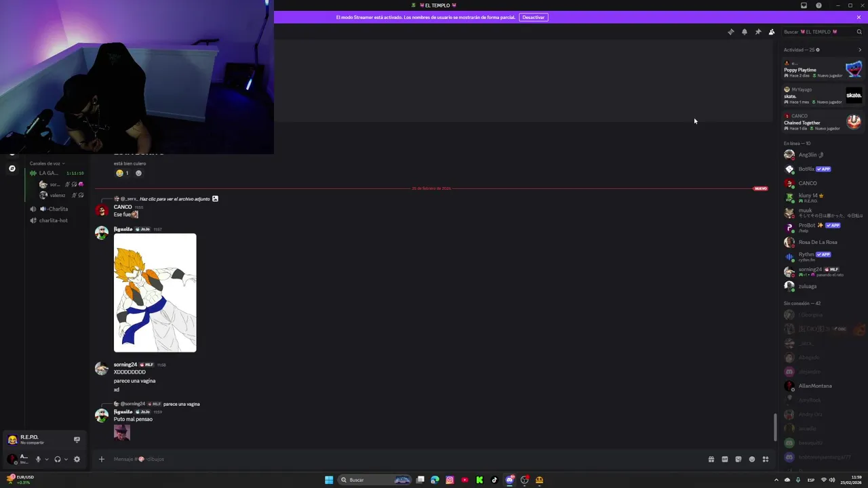868x488 pixels.
Task: Select CANCO in the online member list
Action: pyautogui.click(x=823, y=183)
